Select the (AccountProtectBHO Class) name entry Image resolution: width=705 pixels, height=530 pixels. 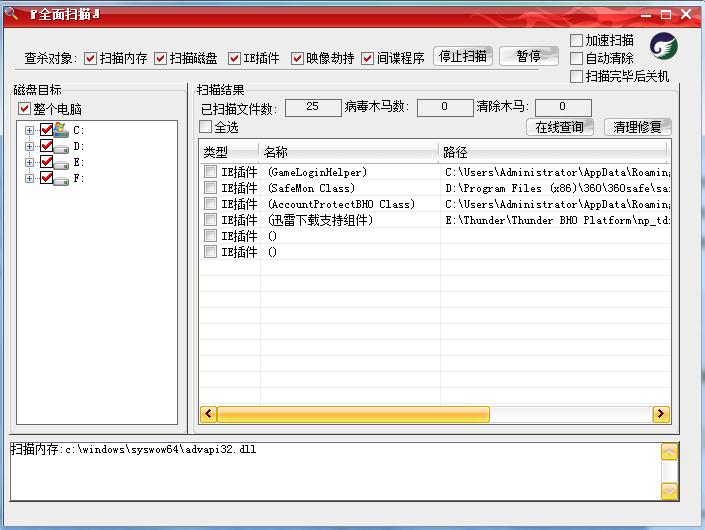pyautogui.click(x=341, y=204)
